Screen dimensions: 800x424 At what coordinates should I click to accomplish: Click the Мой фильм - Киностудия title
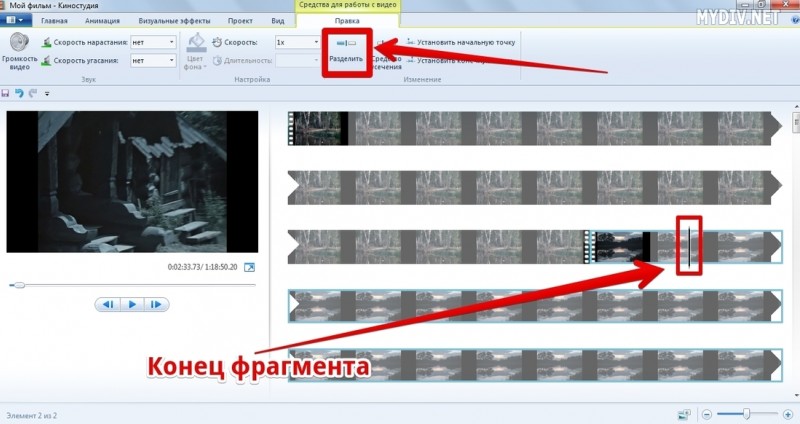tap(54, 5)
